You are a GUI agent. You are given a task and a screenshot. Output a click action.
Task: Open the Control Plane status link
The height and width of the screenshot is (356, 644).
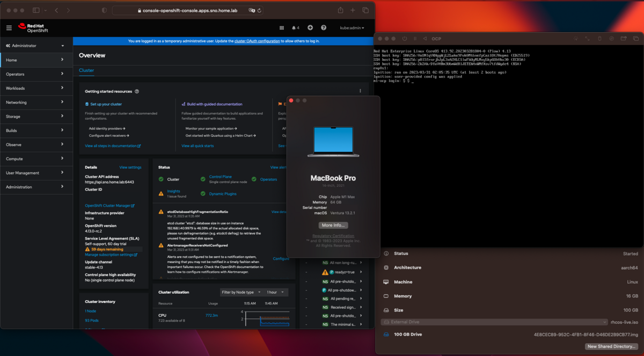(x=221, y=177)
